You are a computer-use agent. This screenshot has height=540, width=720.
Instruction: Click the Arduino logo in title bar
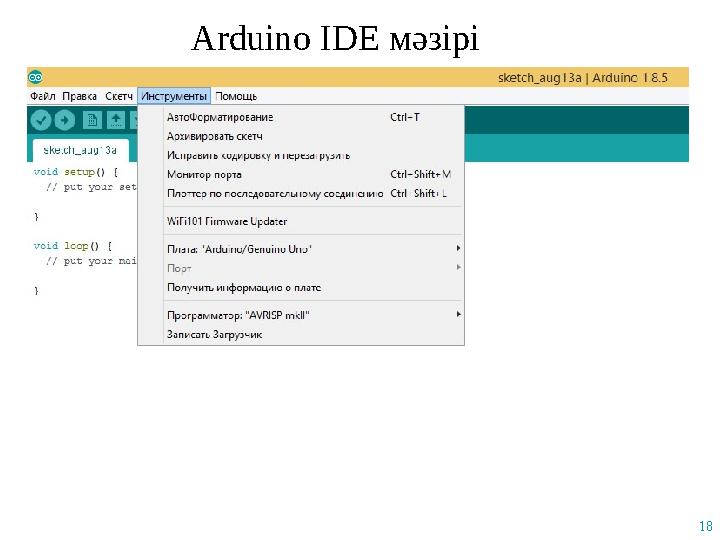(x=36, y=77)
